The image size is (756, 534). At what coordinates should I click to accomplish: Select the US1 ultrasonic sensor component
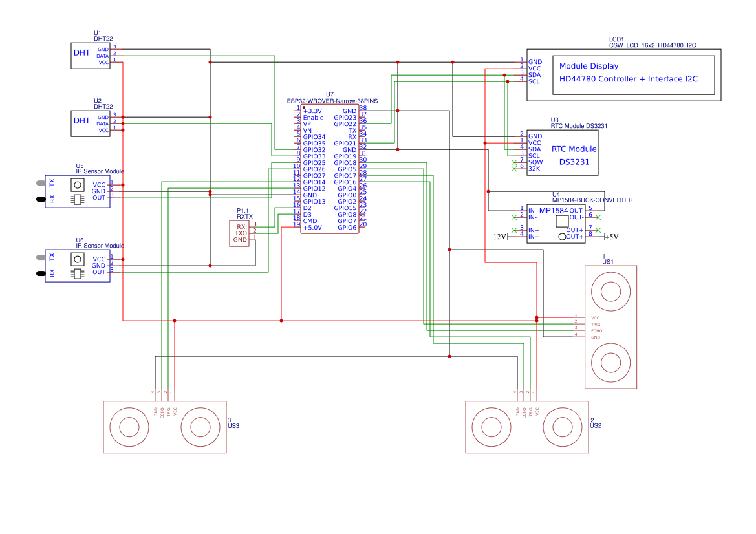click(611, 327)
